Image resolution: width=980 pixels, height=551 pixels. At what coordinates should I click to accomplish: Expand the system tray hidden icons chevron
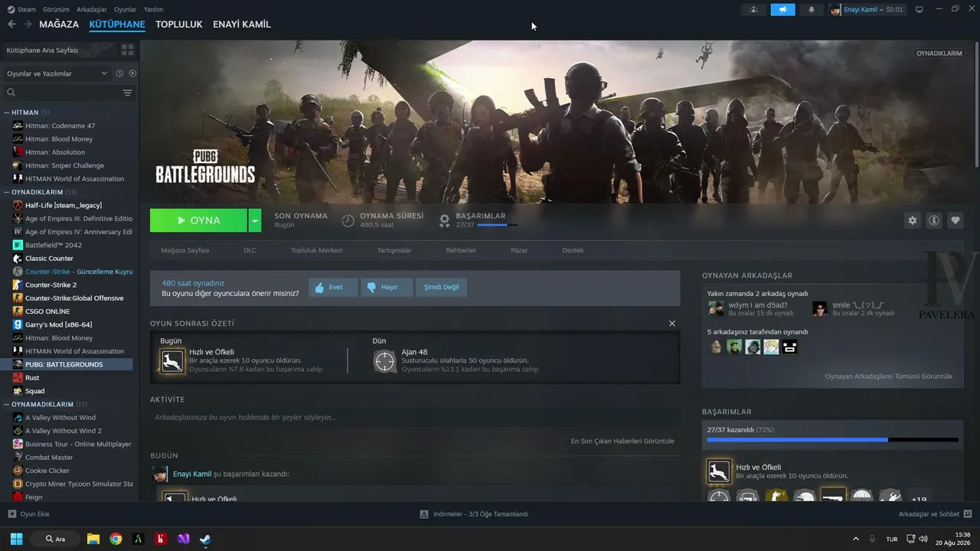point(855,539)
